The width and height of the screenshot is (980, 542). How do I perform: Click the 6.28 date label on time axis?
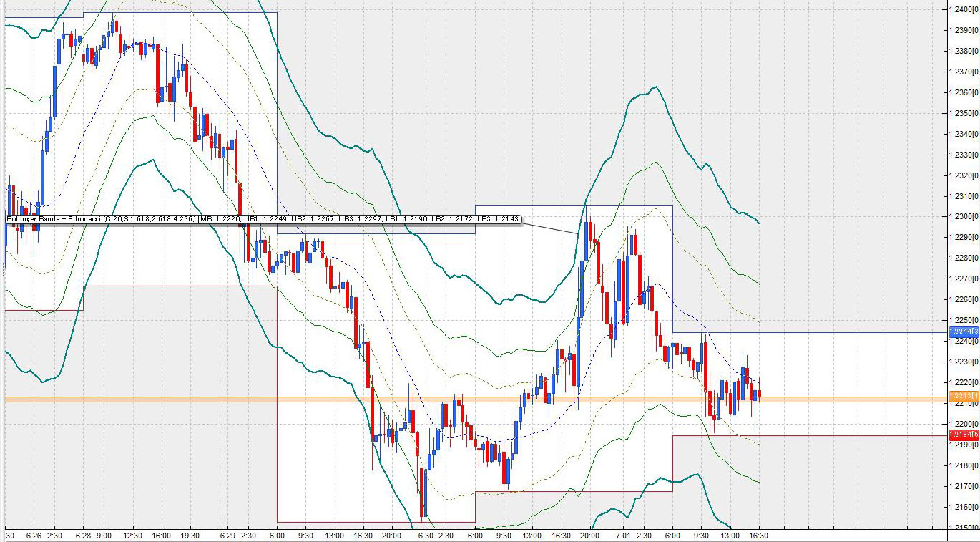(x=82, y=536)
